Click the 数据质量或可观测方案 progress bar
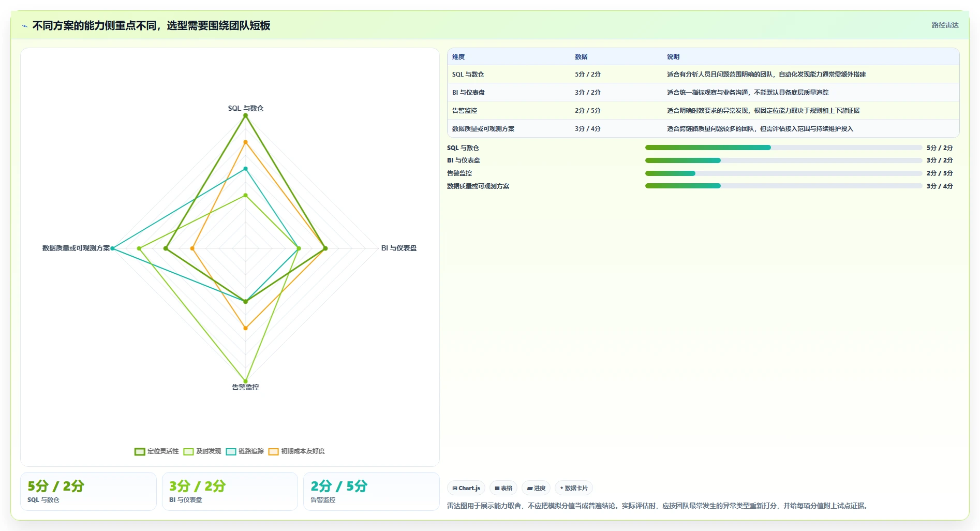Image resolution: width=980 pixels, height=531 pixels. 783,186
